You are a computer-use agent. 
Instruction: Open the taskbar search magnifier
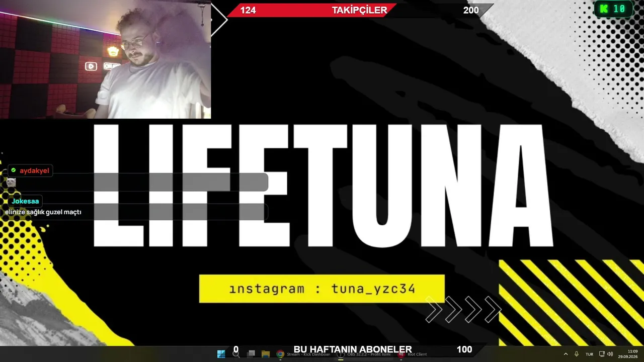coord(236,354)
